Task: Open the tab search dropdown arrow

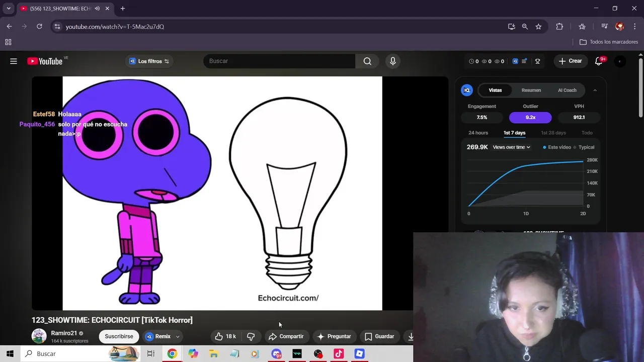Action: (9, 9)
